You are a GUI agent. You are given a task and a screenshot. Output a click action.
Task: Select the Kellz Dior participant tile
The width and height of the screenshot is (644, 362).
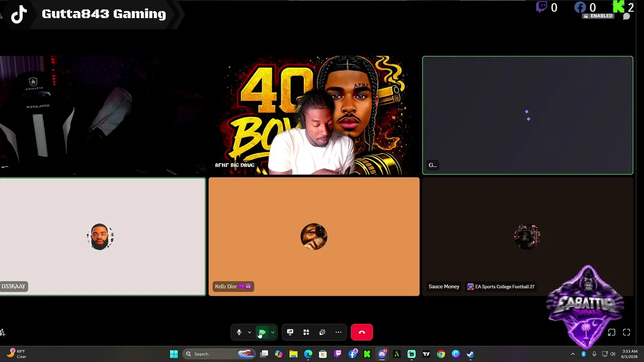pyautogui.click(x=314, y=237)
